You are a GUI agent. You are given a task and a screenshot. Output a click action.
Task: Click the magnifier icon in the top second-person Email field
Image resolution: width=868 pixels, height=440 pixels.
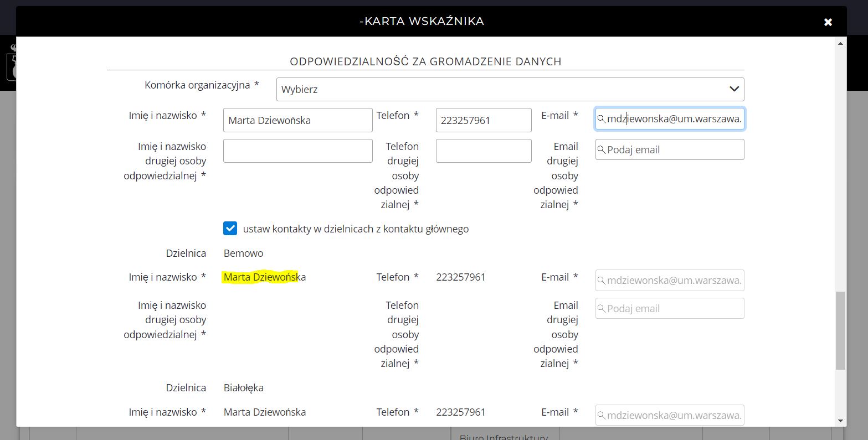(x=601, y=150)
